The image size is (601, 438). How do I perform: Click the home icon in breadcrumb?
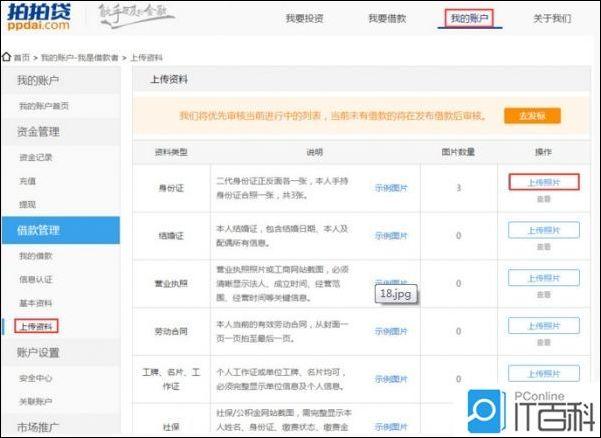coord(6,57)
